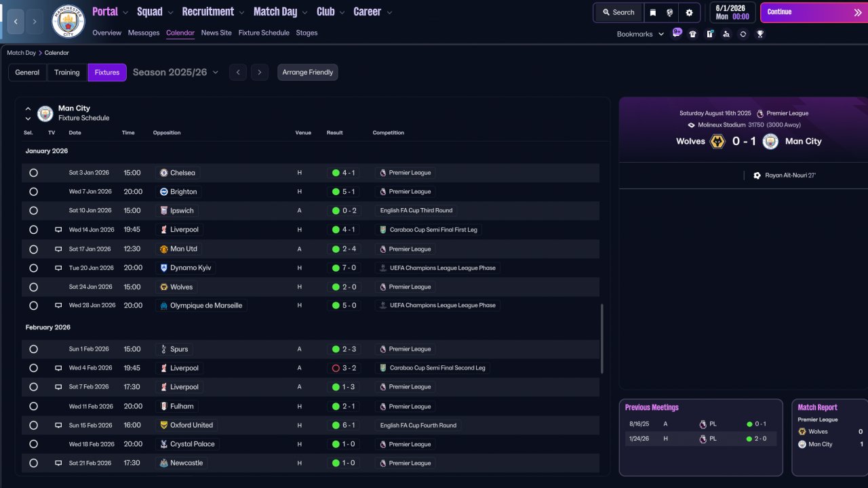Open the News Site sub-menu item
The width and height of the screenshot is (868, 488).
[x=216, y=33]
